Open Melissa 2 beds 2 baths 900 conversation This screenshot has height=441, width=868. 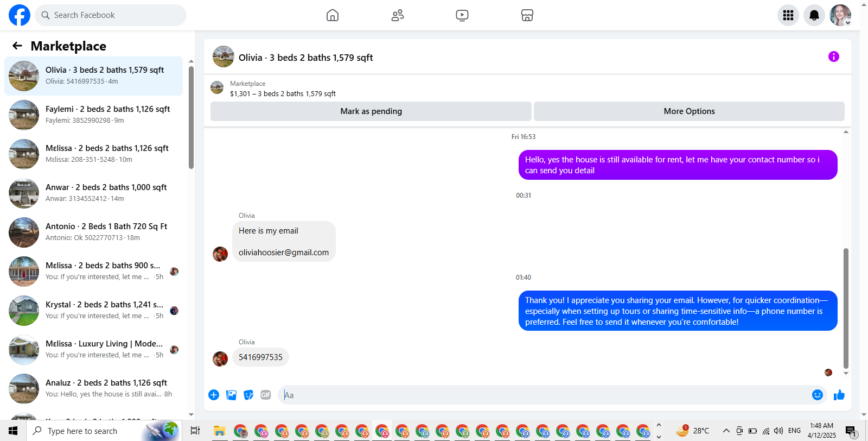pyautogui.click(x=93, y=272)
